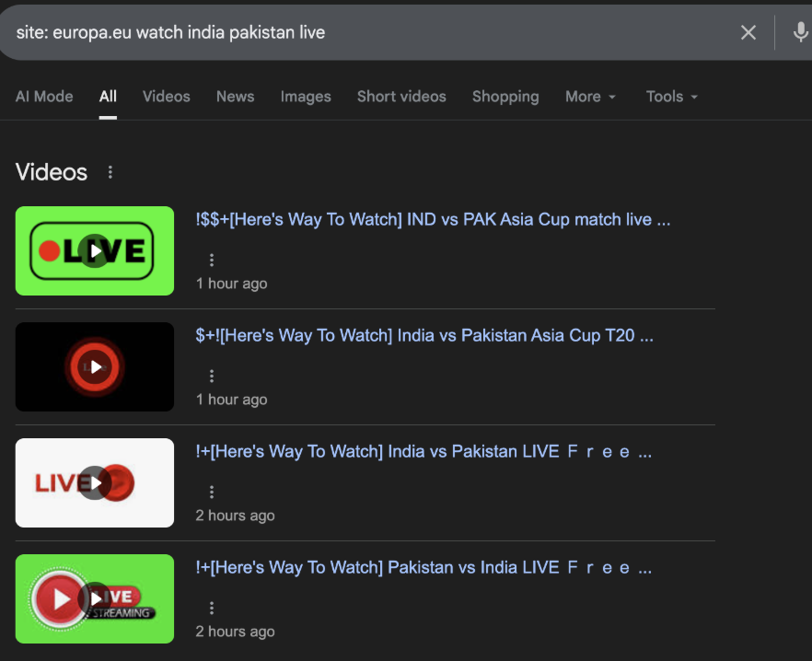The width and height of the screenshot is (812, 661).
Task: Click the microphone icon for voice search
Action: 799,32
